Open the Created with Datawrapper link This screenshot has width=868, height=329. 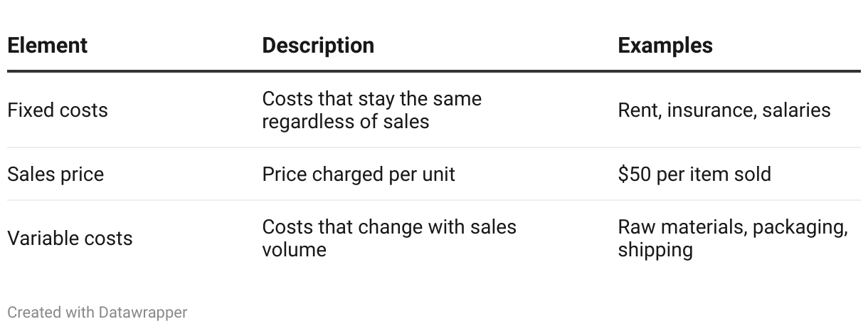pos(97,312)
